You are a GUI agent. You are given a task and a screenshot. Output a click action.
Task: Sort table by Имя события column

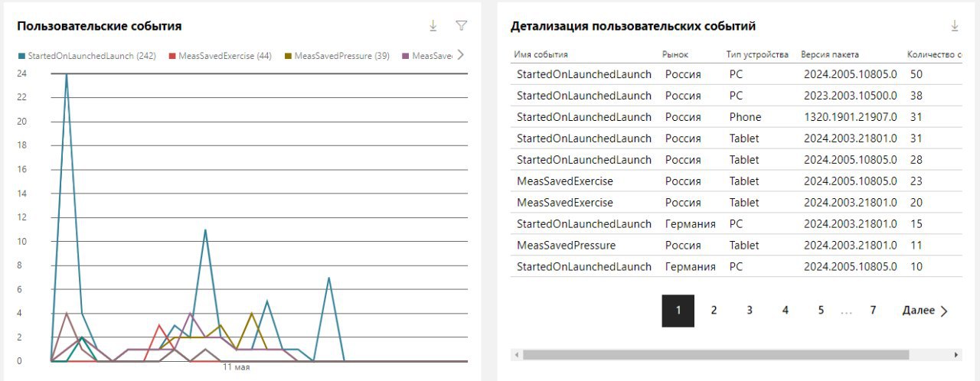[541, 55]
